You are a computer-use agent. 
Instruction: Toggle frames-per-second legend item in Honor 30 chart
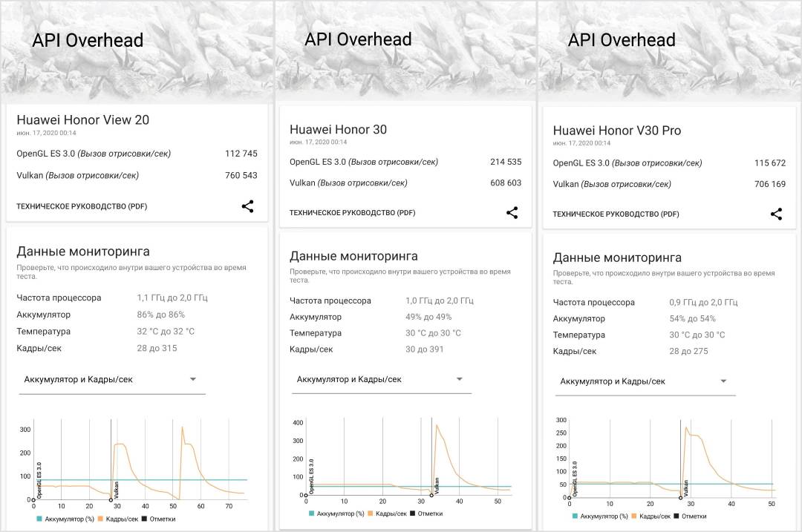pyautogui.click(x=391, y=513)
